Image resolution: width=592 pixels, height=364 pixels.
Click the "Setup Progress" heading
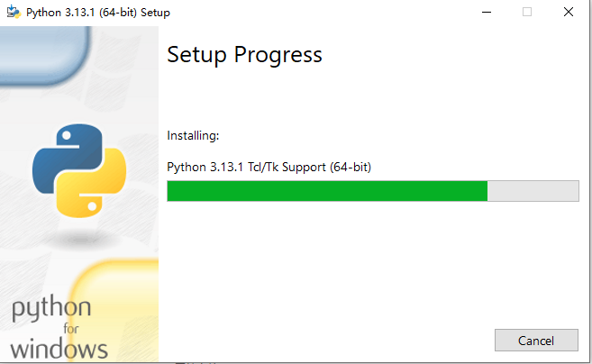pyautogui.click(x=244, y=54)
